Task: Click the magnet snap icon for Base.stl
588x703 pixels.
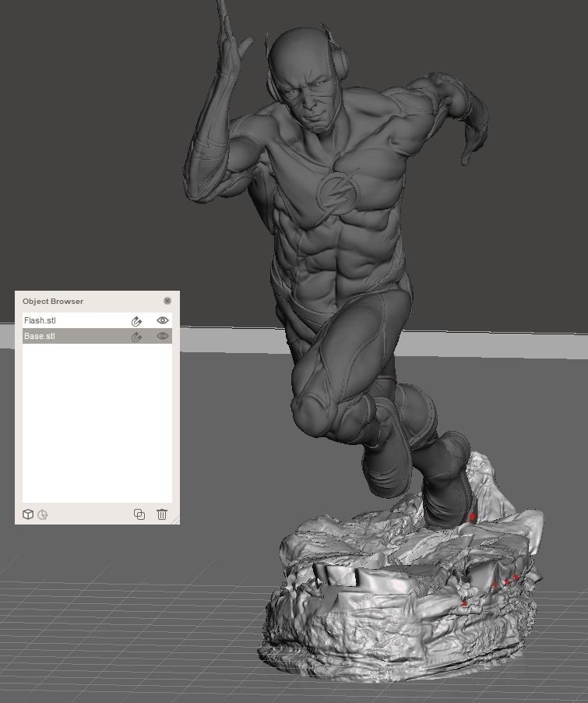Action: tap(136, 336)
